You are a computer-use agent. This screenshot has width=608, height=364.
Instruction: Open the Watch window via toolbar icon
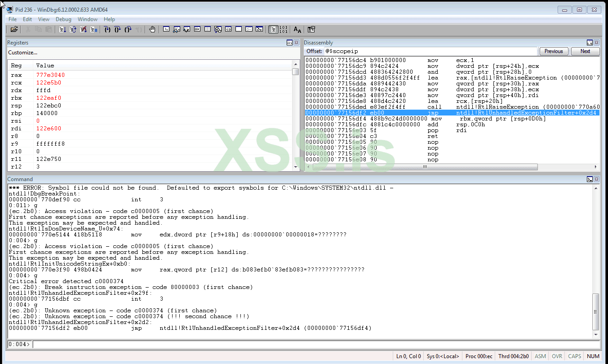tap(177, 29)
